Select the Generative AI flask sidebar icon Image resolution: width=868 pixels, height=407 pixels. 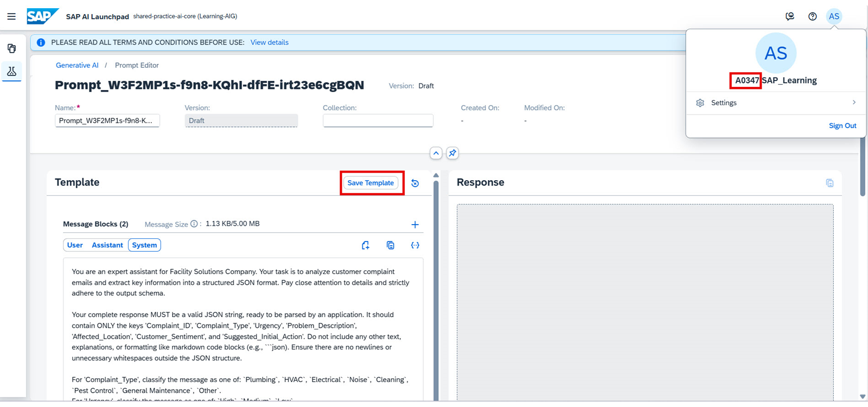point(11,71)
